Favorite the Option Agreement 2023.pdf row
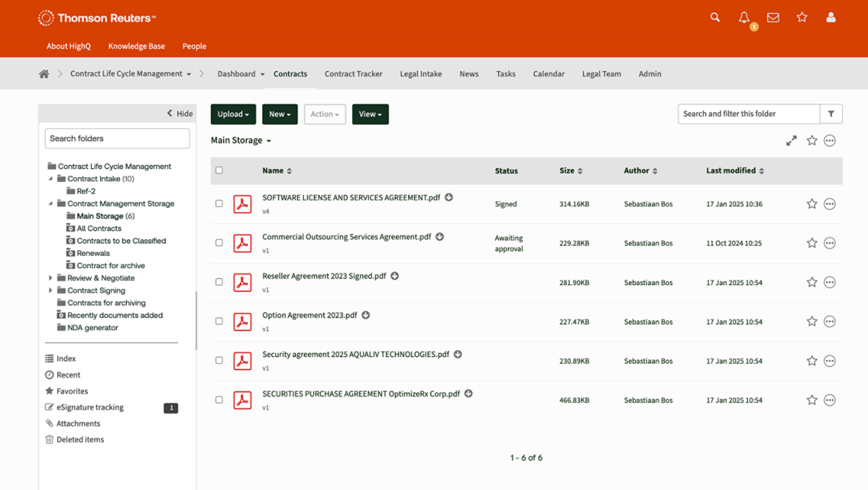 pos(812,322)
